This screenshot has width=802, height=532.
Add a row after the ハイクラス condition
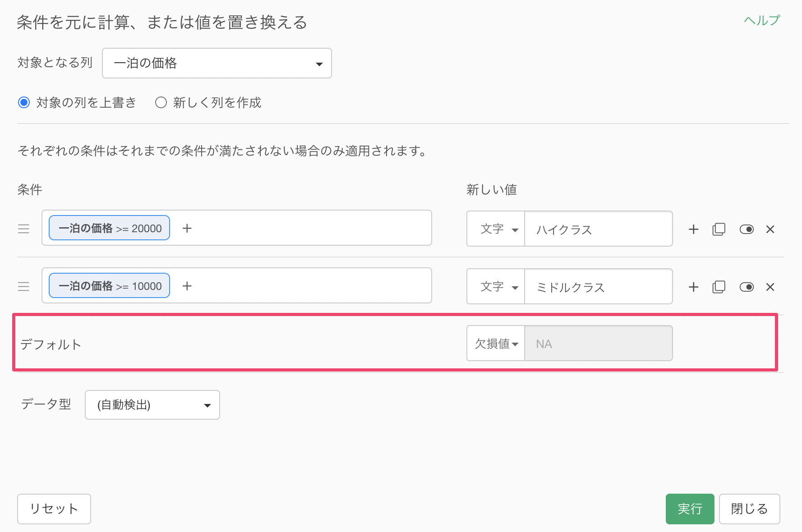693,229
